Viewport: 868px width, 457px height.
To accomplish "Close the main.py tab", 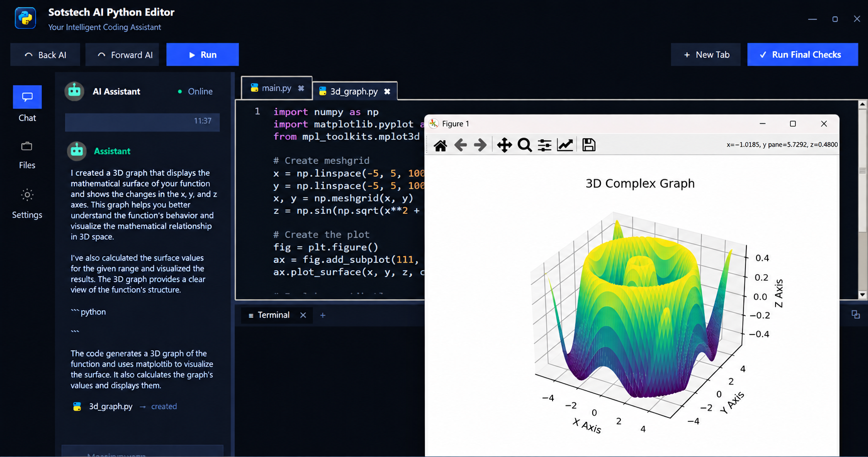I will point(301,88).
